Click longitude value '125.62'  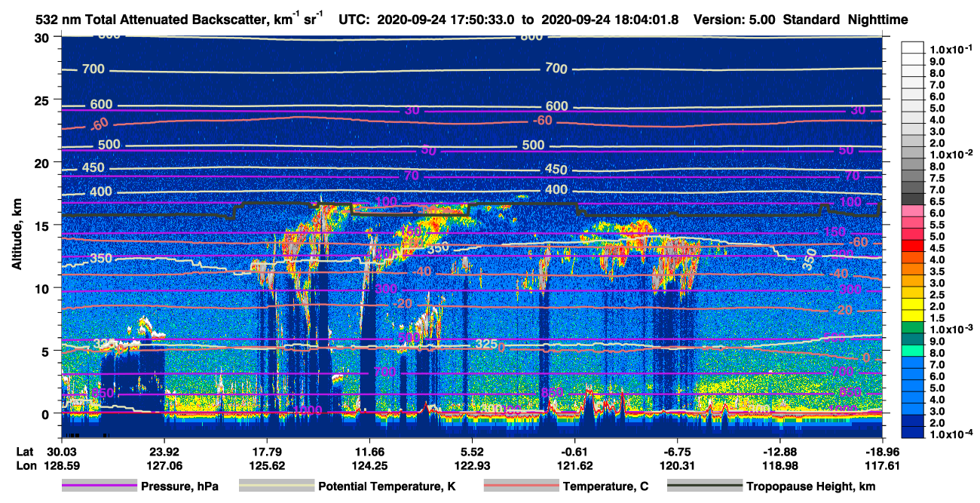[x=266, y=466]
